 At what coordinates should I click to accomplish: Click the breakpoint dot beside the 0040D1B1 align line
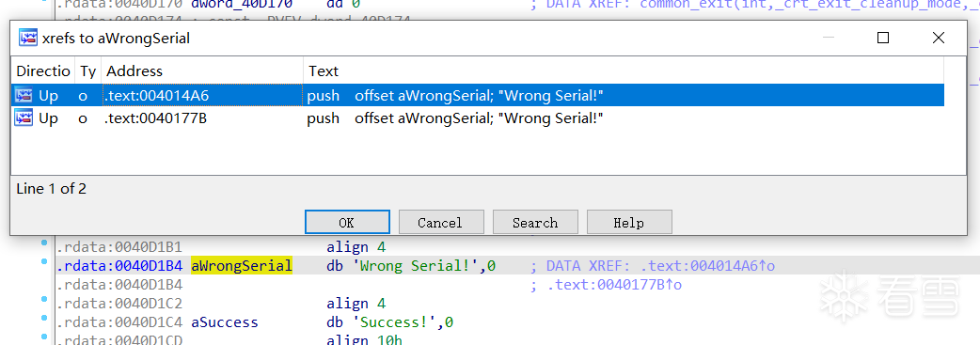point(44,242)
